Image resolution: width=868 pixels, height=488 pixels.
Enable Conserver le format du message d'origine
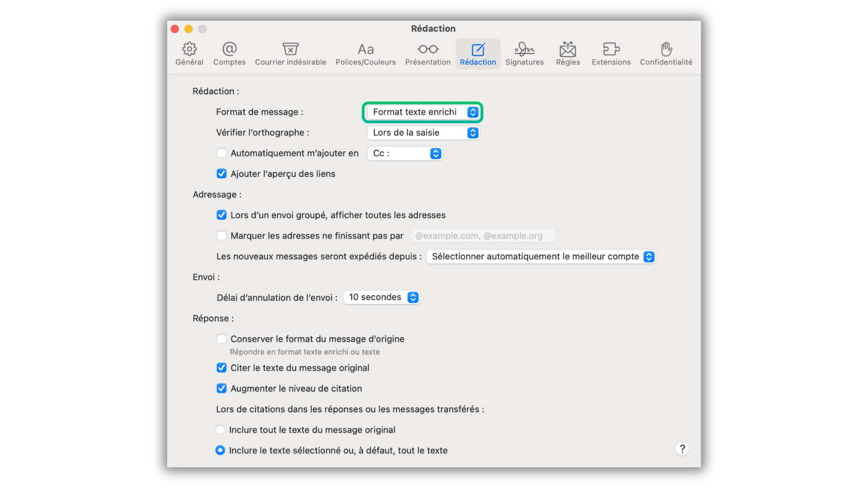click(x=222, y=339)
